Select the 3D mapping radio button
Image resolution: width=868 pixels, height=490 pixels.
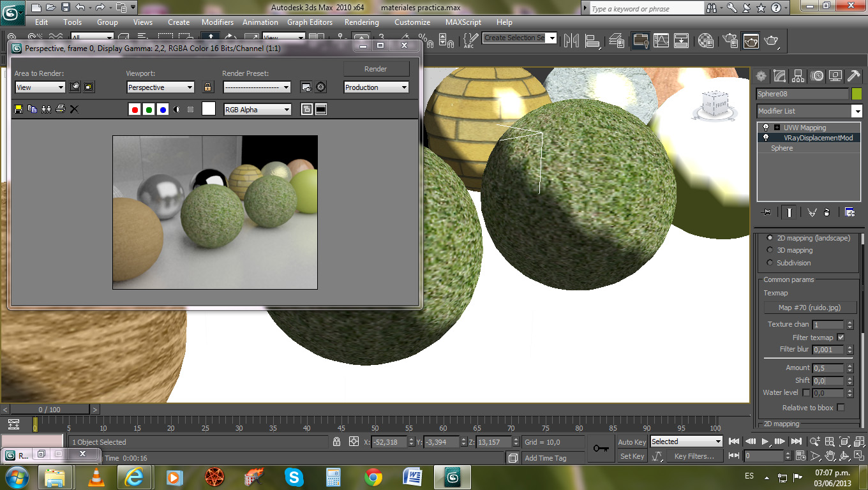point(770,250)
